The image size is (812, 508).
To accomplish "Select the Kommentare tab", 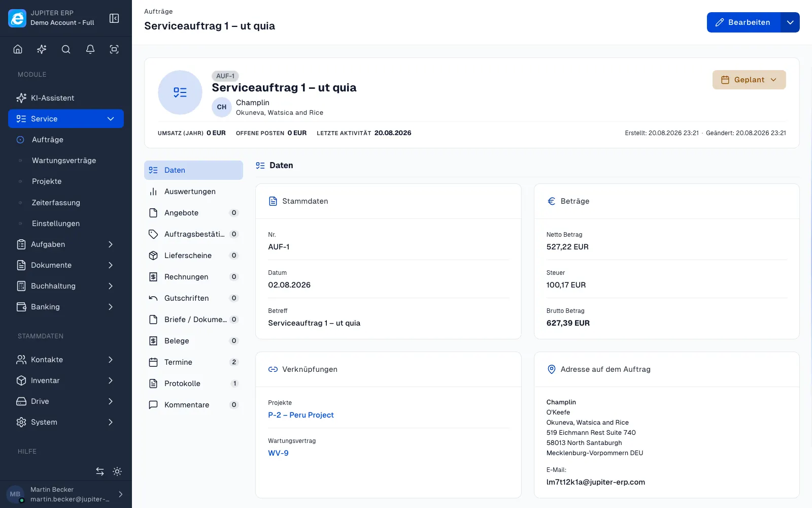I will (x=193, y=405).
